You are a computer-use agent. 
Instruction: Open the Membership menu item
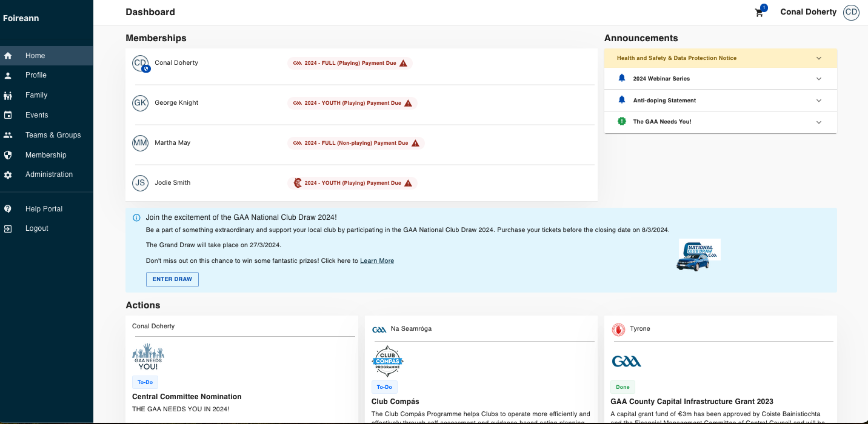tap(47, 155)
